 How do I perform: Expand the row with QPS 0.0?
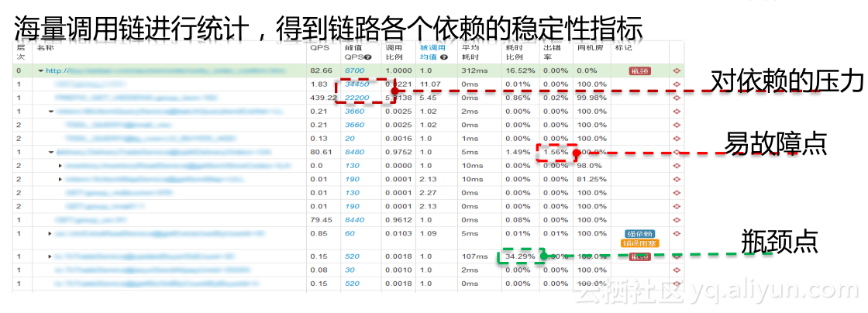pyautogui.click(x=60, y=165)
